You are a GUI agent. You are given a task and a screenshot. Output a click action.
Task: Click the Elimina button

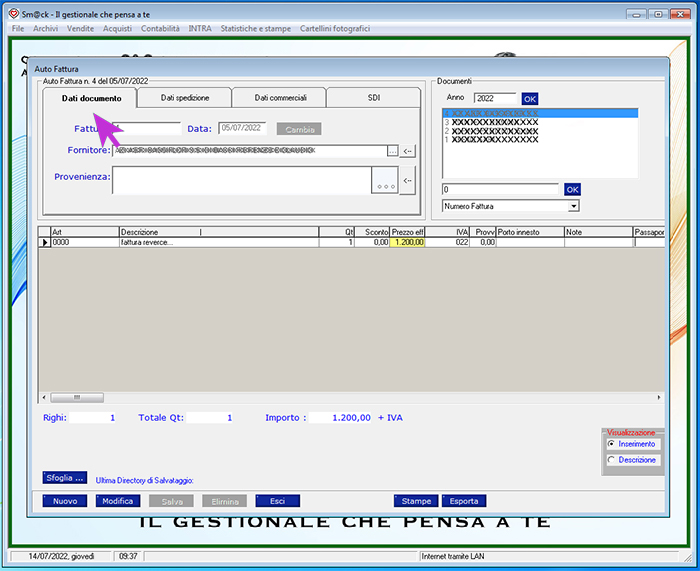coord(225,501)
